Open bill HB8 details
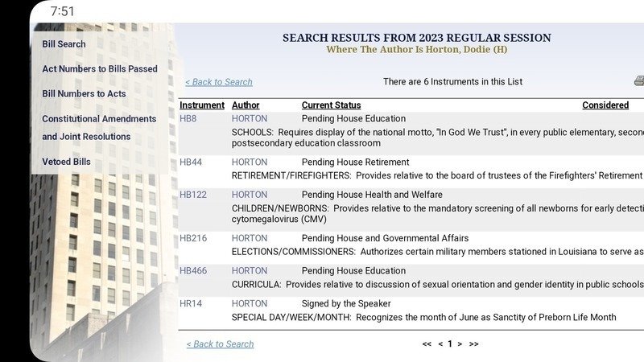The width and height of the screenshot is (644, 362). [x=188, y=119]
